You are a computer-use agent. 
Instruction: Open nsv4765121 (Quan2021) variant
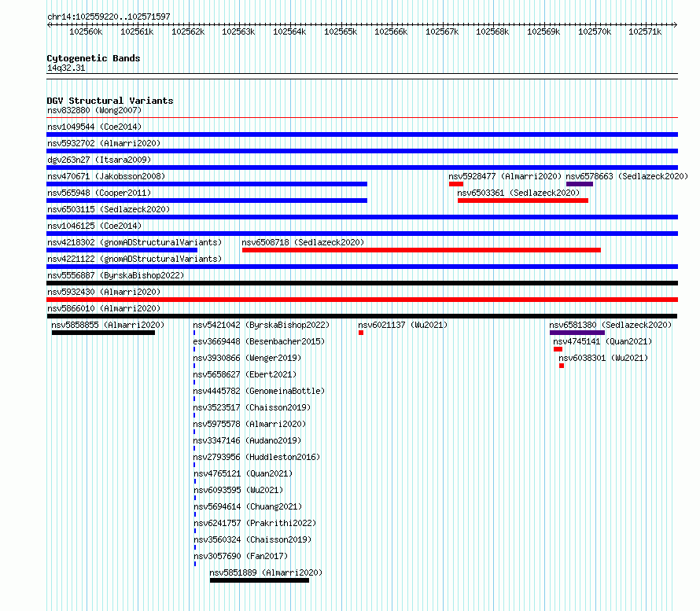pyautogui.click(x=243, y=473)
